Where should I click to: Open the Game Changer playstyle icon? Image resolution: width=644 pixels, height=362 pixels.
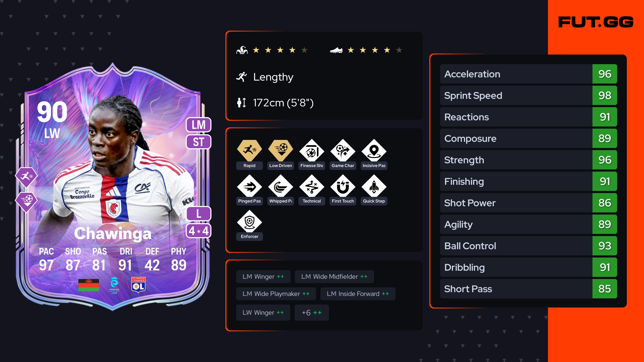[343, 150]
